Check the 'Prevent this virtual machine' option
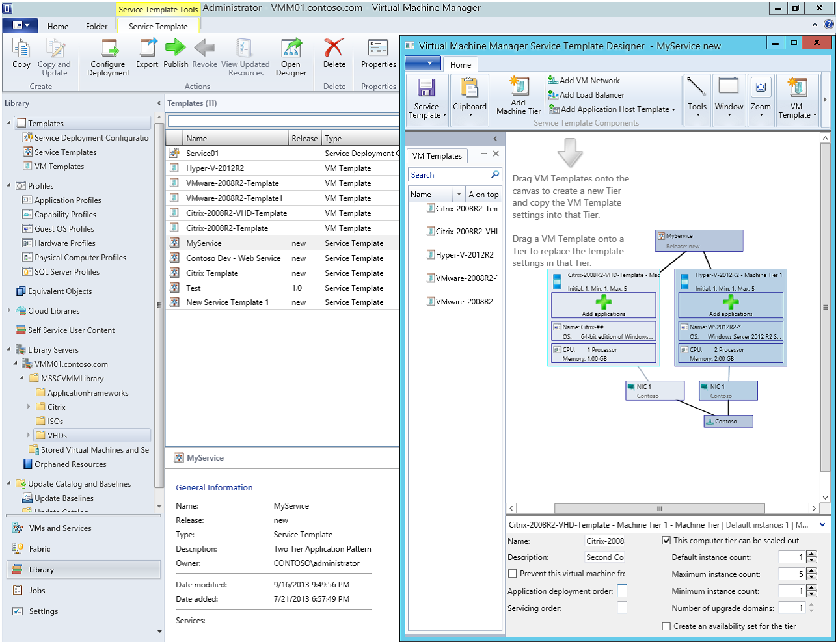The width and height of the screenshot is (838, 644). pos(512,572)
